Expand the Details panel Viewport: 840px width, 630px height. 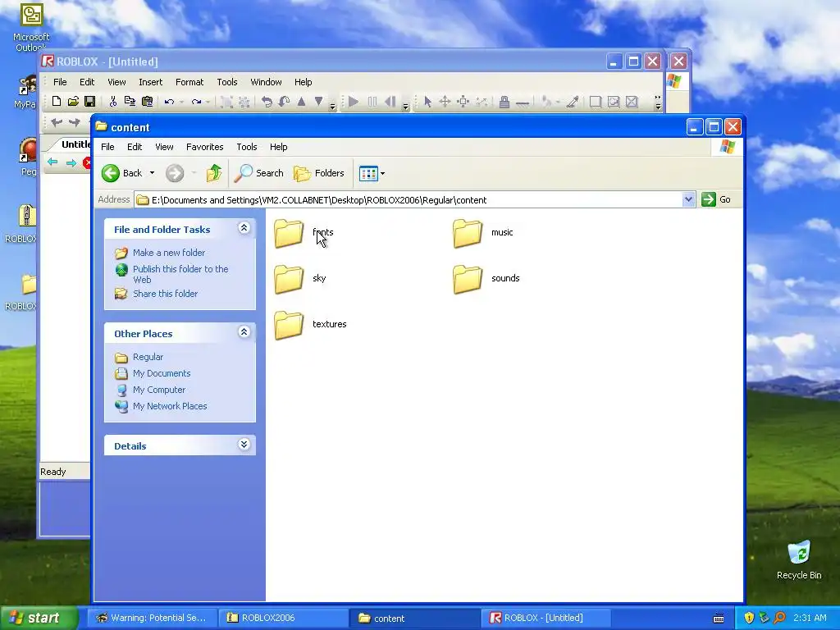coord(244,445)
